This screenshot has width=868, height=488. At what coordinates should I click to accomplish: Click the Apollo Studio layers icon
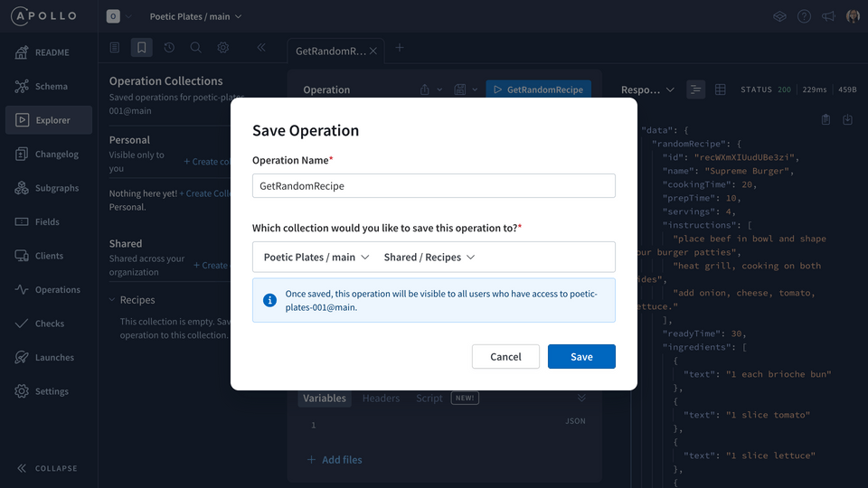(x=779, y=16)
